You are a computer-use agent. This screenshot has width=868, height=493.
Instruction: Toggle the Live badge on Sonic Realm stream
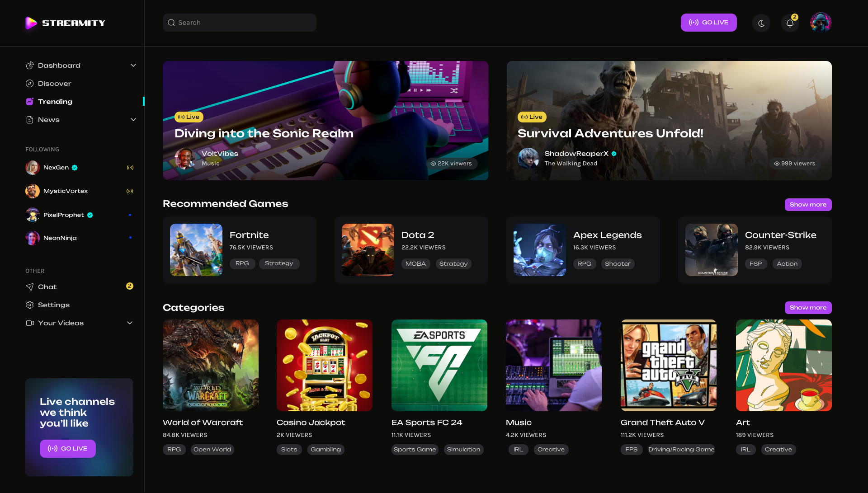189,117
